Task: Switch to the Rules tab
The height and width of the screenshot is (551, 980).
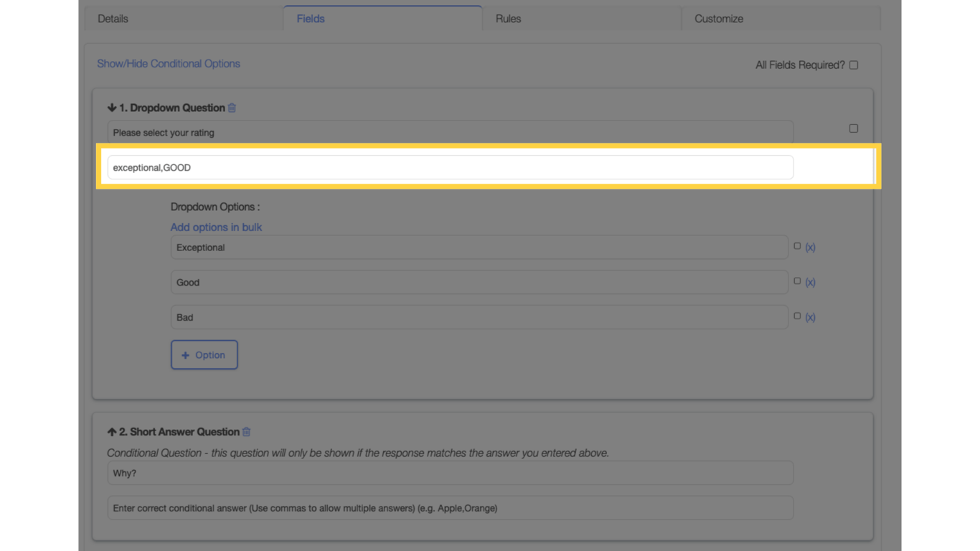Action: tap(507, 19)
